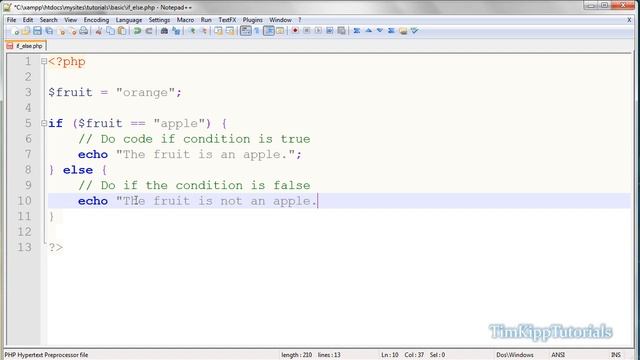This screenshot has width=640, height=360.
Task: Create a new document from toolbar
Action: [15, 31]
